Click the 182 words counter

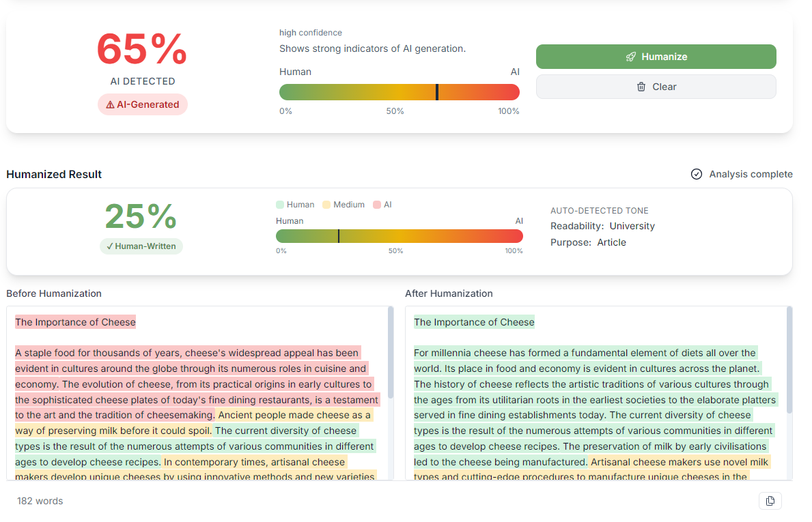pos(40,501)
